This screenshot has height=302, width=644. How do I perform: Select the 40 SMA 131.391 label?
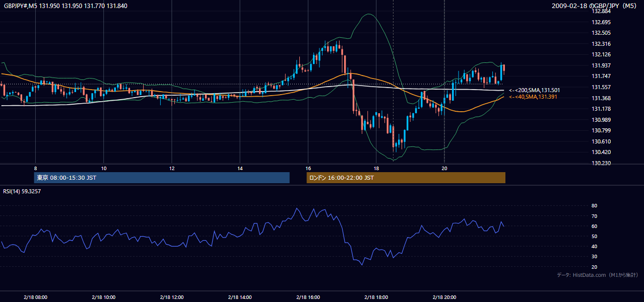point(533,97)
